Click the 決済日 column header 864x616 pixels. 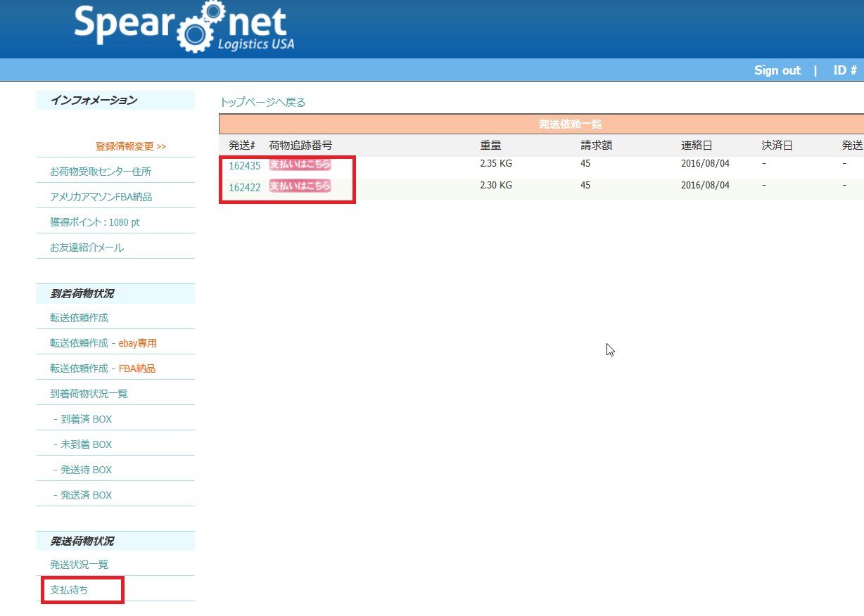pyautogui.click(x=777, y=146)
